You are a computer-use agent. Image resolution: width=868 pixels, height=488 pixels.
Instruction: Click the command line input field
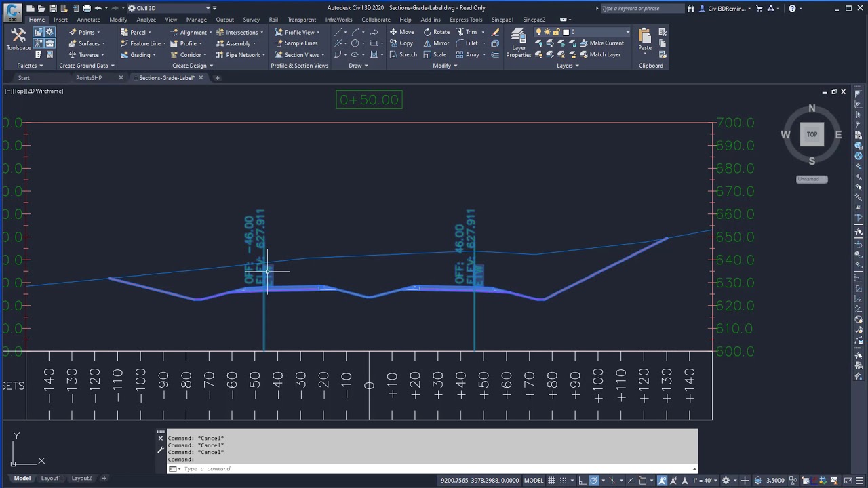(434, 469)
